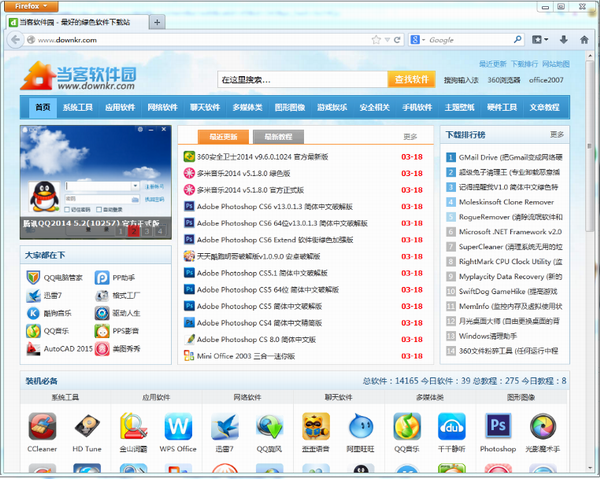Click the site search input field
The width and height of the screenshot is (600, 479).
point(300,79)
